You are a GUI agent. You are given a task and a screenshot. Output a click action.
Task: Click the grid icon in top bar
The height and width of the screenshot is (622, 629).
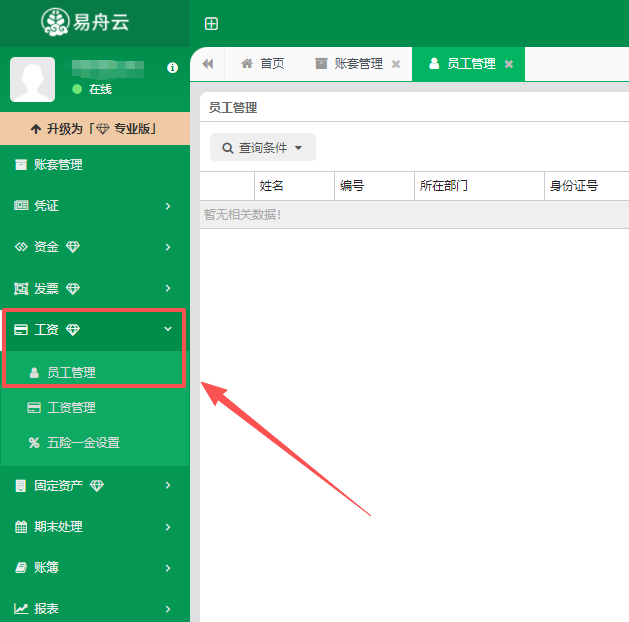211,24
